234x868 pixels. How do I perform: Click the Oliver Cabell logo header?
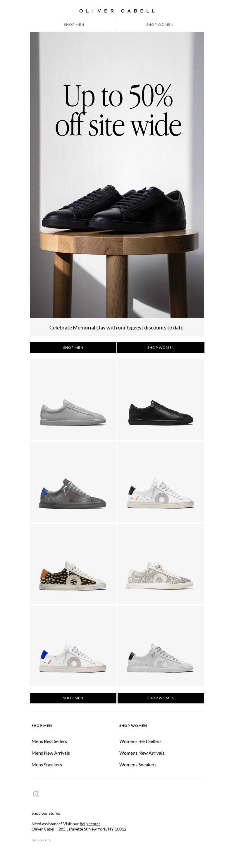pos(117,11)
